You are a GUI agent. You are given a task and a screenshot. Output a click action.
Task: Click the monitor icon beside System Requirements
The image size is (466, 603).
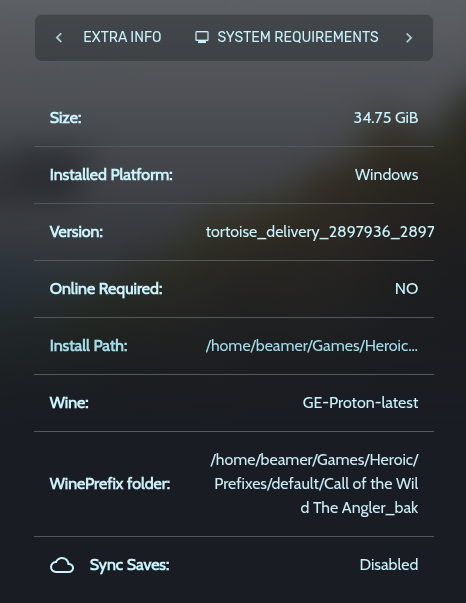point(202,37)
